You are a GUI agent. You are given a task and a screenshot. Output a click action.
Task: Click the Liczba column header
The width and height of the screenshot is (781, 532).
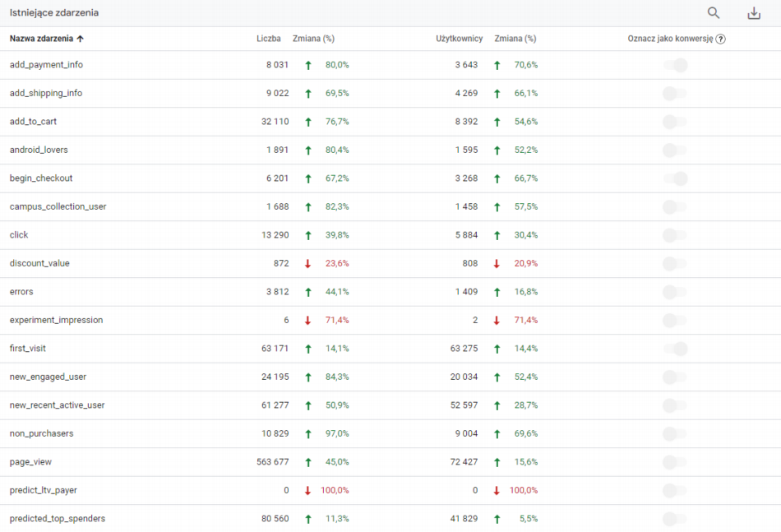tap(268, 39)
